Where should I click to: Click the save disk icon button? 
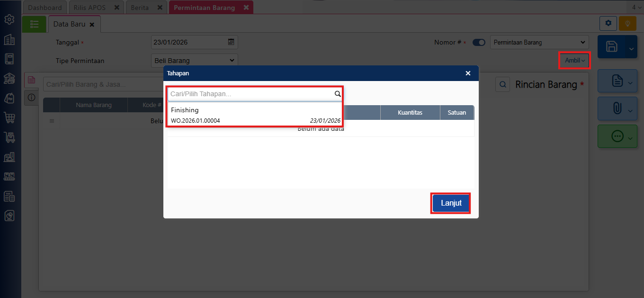tap(612, 46)
